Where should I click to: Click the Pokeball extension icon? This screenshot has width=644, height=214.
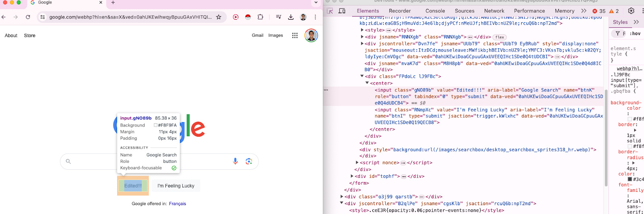point(248,17)
